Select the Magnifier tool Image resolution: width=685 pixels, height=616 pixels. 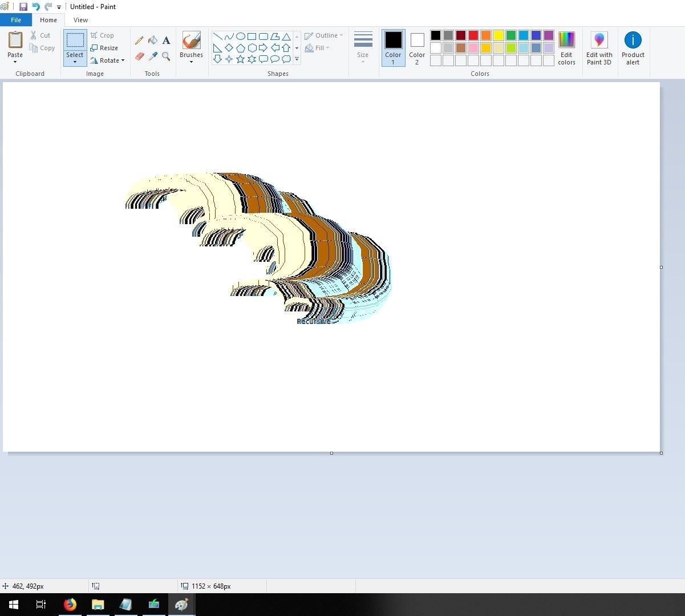click(166, 57)
